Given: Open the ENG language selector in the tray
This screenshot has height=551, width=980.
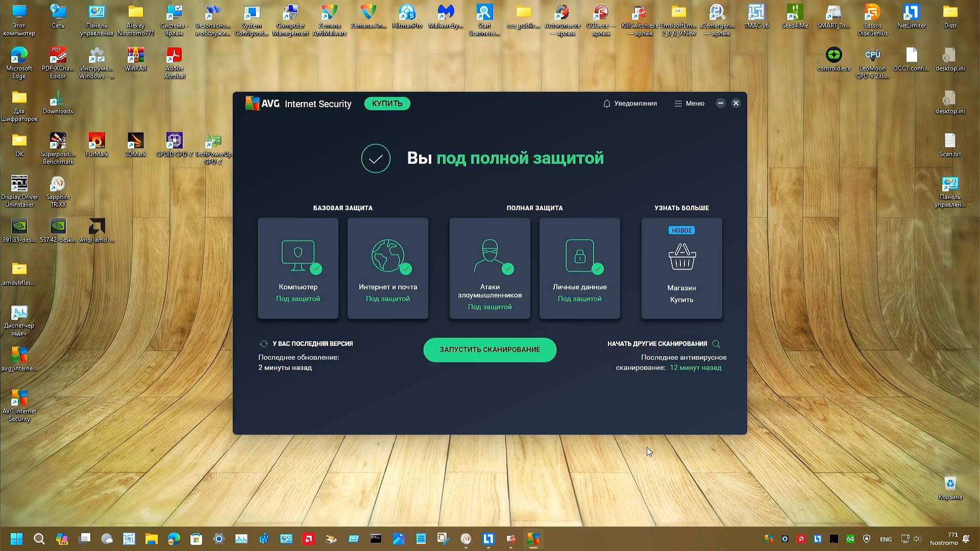Looking at the screenshot, I should point(886,539).
